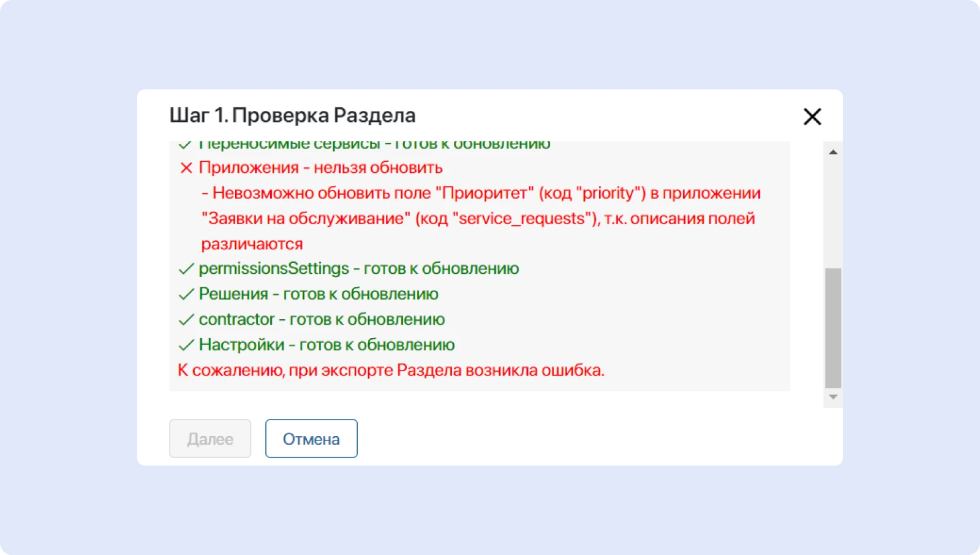The width and height of the screenshot is (980, 555).
Task: Cancel the check with the Отмена button
Action: (x=311, y=439)
